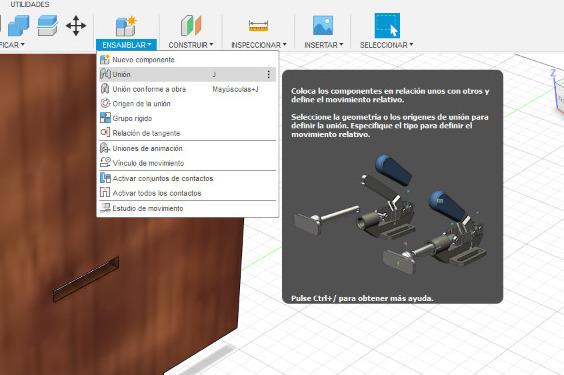This screenshot has width=564, height=375.
Task: Open the INSPECCIONAR dropdown
Action: pyautogui.click(x=259, y=45)
